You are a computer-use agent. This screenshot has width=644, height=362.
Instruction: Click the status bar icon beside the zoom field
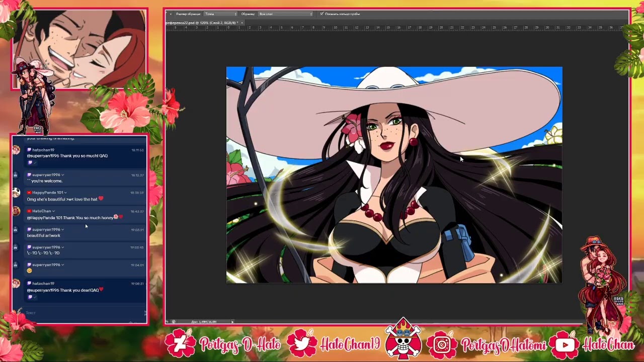[x=174, y=322]
